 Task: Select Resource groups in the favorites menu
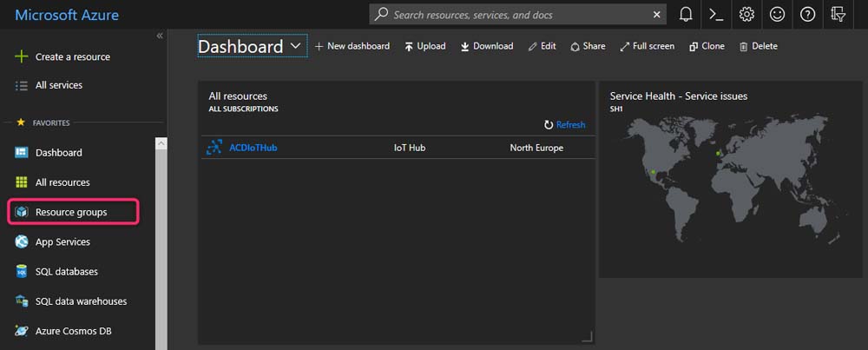71,212
